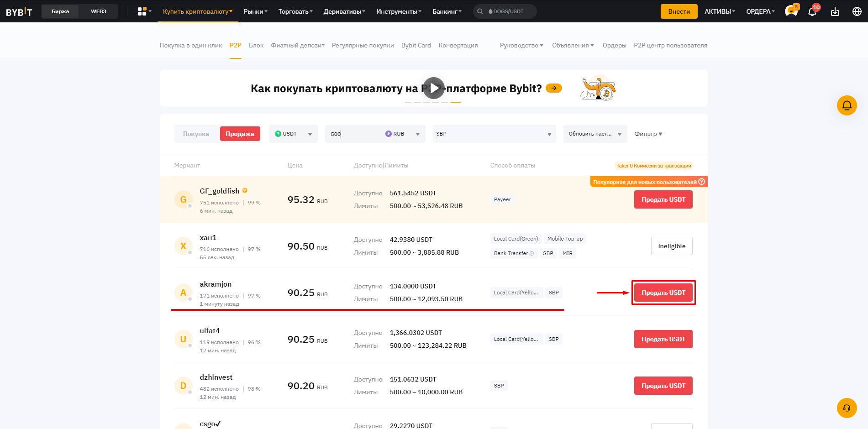Screen dimensions: 868x429
Task: Click the Taker 0 commission label
Action: click(x=653, y=166)
